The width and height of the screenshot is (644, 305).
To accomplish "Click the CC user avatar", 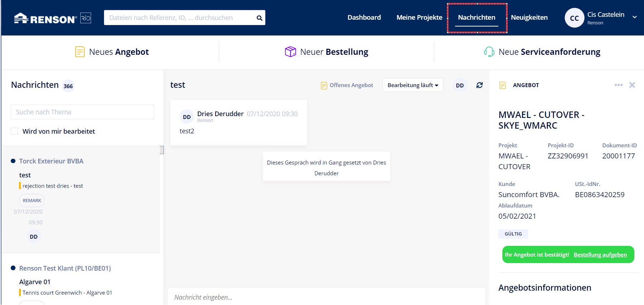I will click(574, 18).
